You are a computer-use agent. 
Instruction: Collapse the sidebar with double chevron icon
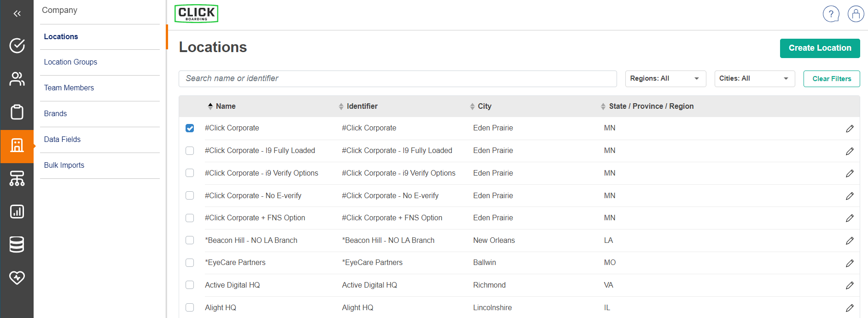click(17, 14)
